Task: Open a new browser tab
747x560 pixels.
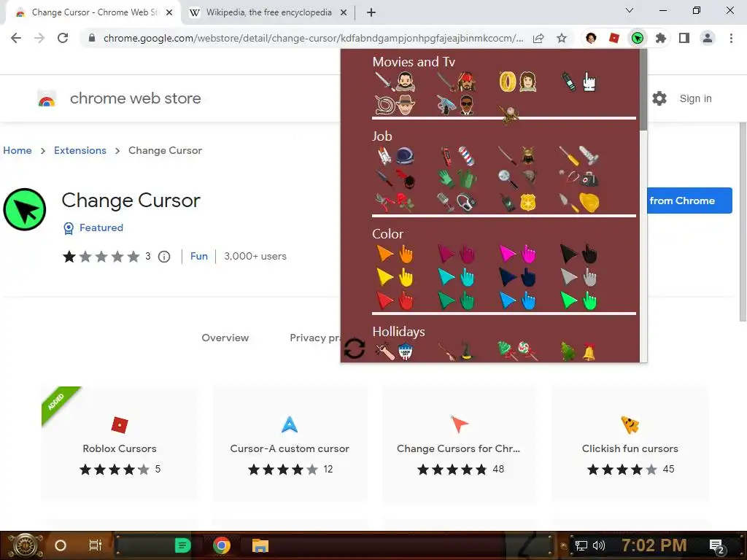Action: [x=371, y=12]
